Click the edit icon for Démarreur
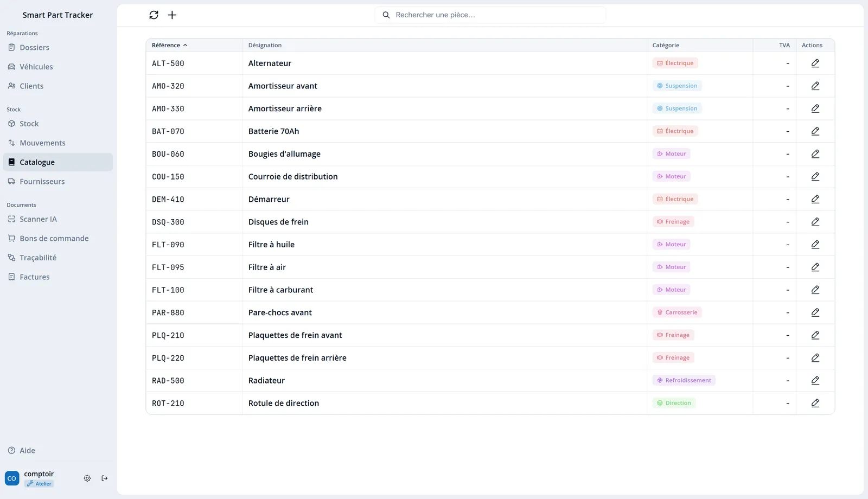 pyautogui.click(x=815, y=199)
